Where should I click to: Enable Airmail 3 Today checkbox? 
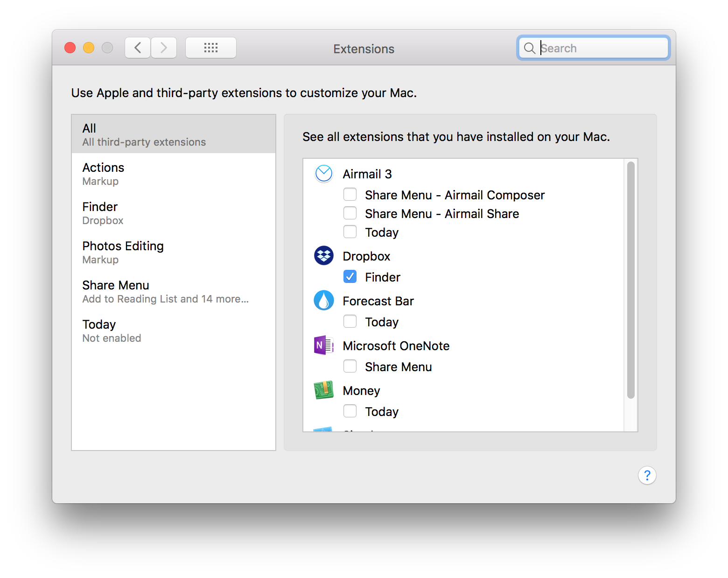pos(350,232)
